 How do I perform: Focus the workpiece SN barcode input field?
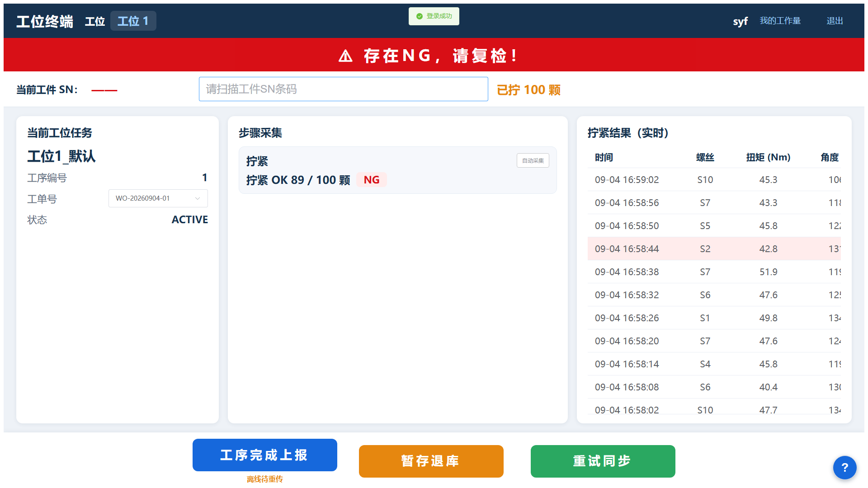coord(344,89)
